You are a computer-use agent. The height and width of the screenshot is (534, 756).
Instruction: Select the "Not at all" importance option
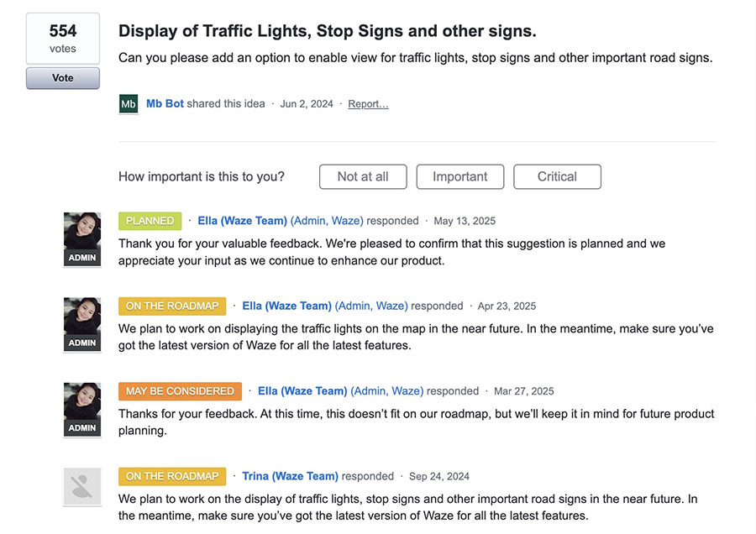(x=363, y=176)
